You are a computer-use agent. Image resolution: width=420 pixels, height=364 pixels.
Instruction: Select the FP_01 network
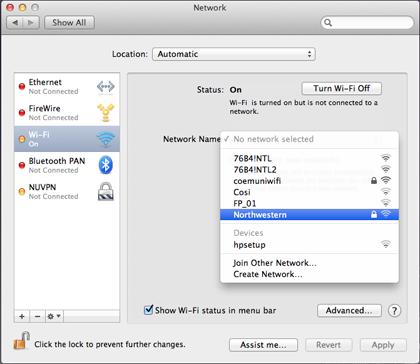[309, 203]
